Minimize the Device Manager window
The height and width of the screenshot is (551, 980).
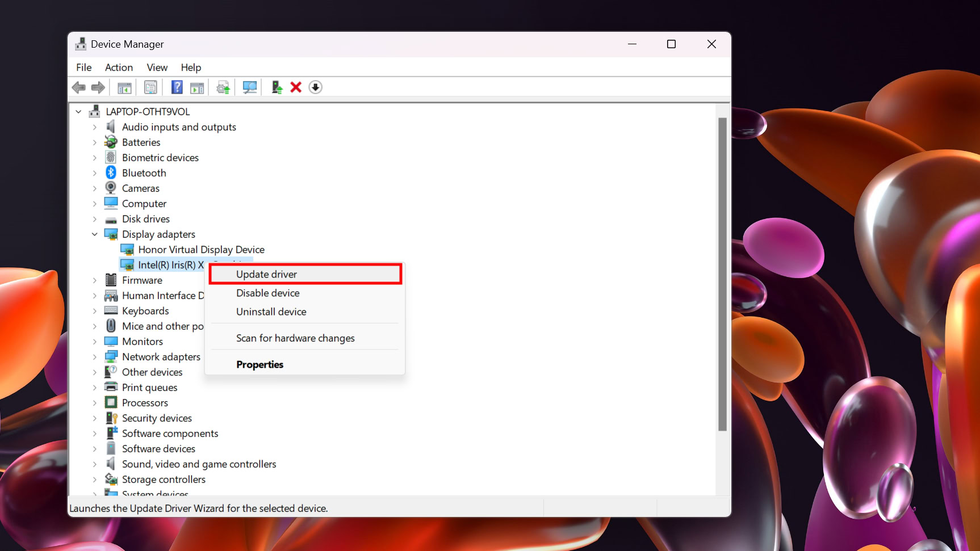pos(632,44)
